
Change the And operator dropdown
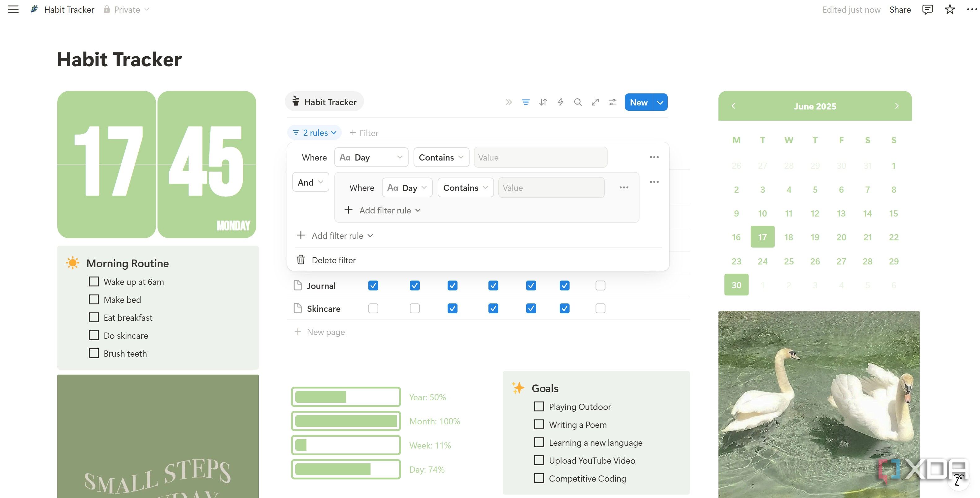(x=310, y=182)
